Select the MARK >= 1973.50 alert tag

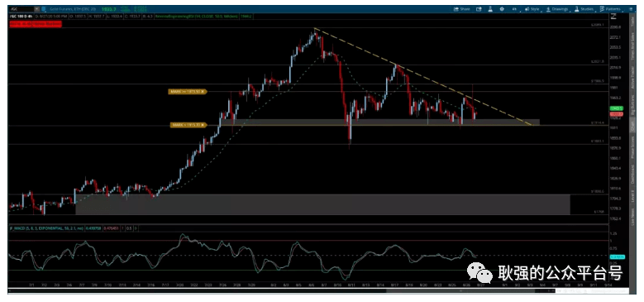[x=187, y=92]
